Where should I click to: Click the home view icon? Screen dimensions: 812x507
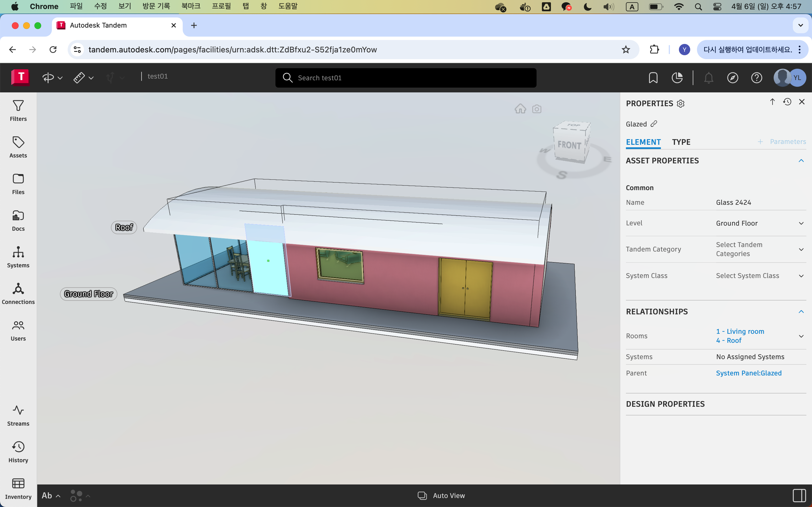(520, 109)
